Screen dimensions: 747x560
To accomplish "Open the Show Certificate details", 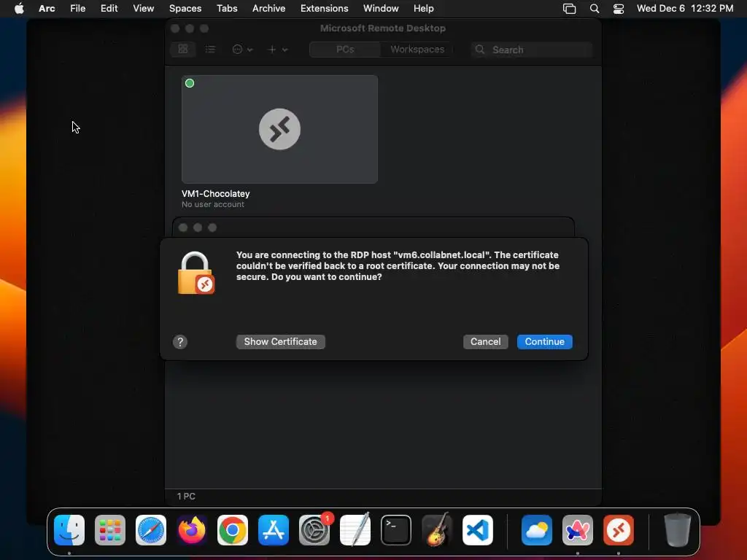I will point(280,341).
